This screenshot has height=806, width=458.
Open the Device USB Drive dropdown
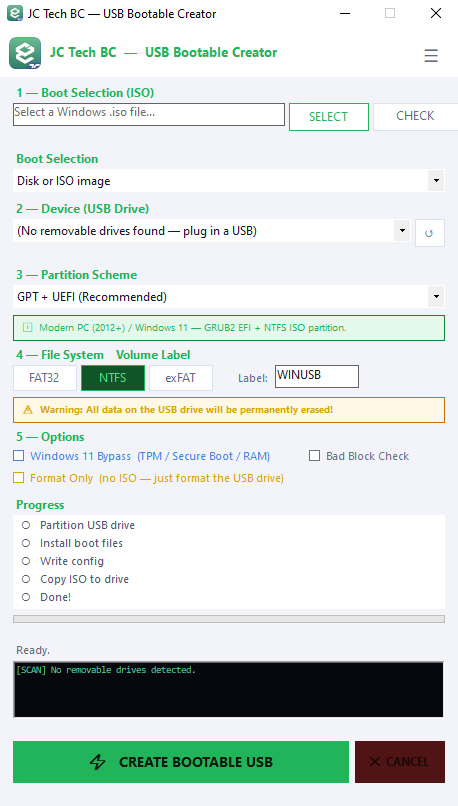coord(212,231)
